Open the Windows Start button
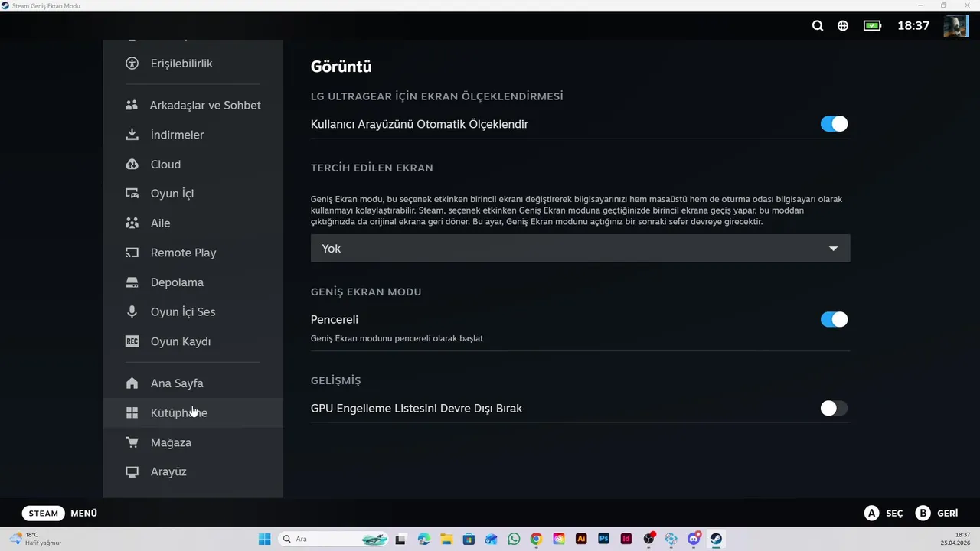Screen dimensions: 980x551 click(264, 539)
